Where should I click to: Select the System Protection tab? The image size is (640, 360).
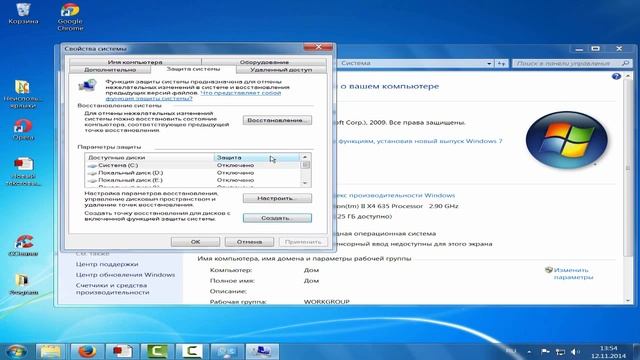(193, 69)
